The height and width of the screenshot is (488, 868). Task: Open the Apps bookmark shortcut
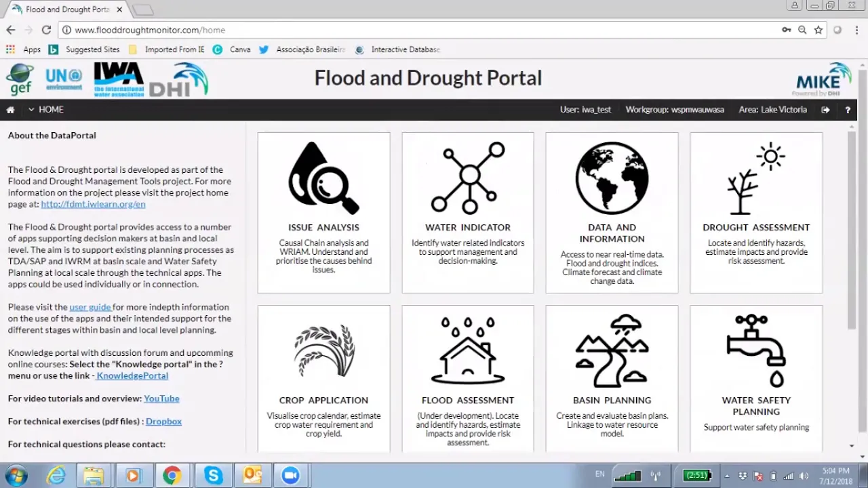click(x=24, y=49)
